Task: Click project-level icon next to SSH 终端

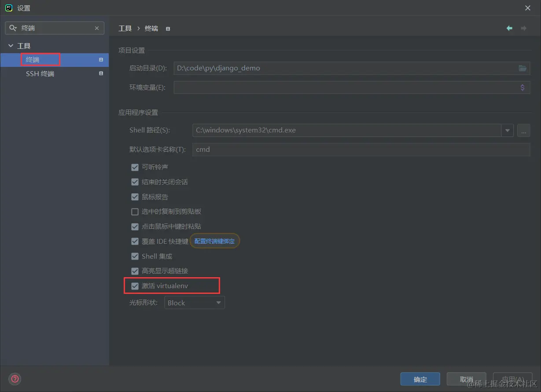Action: 101,73
